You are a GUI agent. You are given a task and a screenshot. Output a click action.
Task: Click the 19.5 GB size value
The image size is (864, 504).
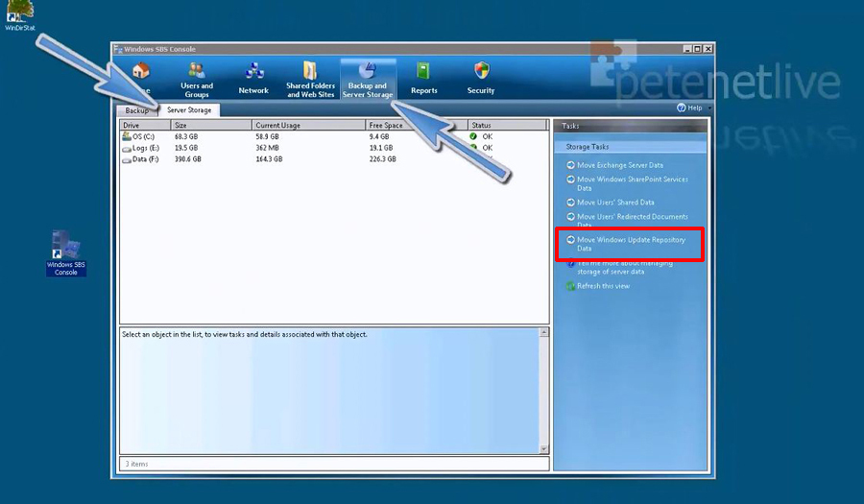click(185, 148)
